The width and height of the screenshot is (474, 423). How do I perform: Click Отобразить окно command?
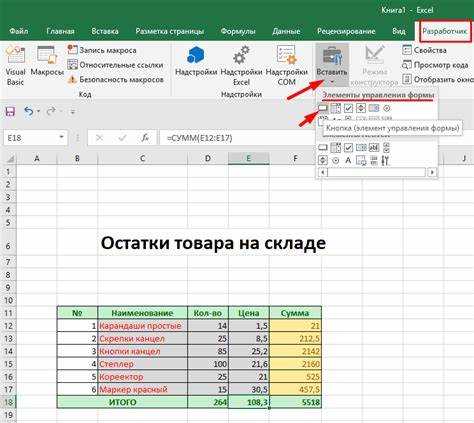(x=438, y=80)
